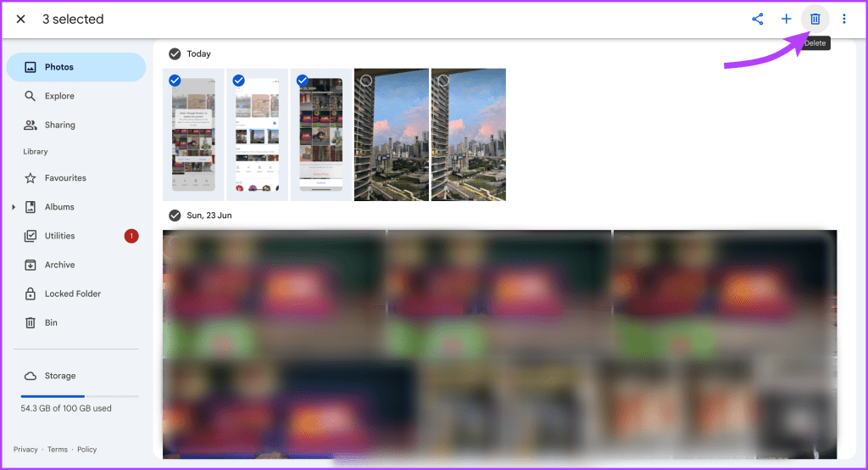Expand the Albums tree arrow
868x470 pixels.
pos(14,207)
